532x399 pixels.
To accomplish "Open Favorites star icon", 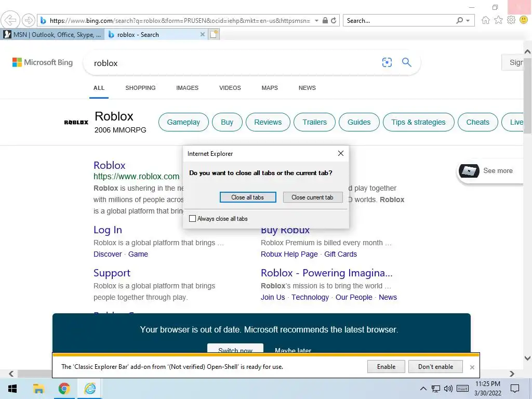I will pos(498,20).
